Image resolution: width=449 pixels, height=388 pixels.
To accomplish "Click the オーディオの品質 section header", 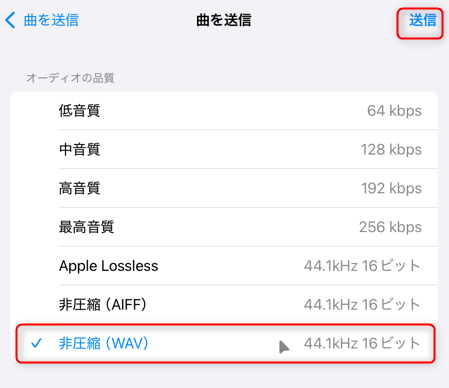I will pyautogui.click(x=70, y=78).
